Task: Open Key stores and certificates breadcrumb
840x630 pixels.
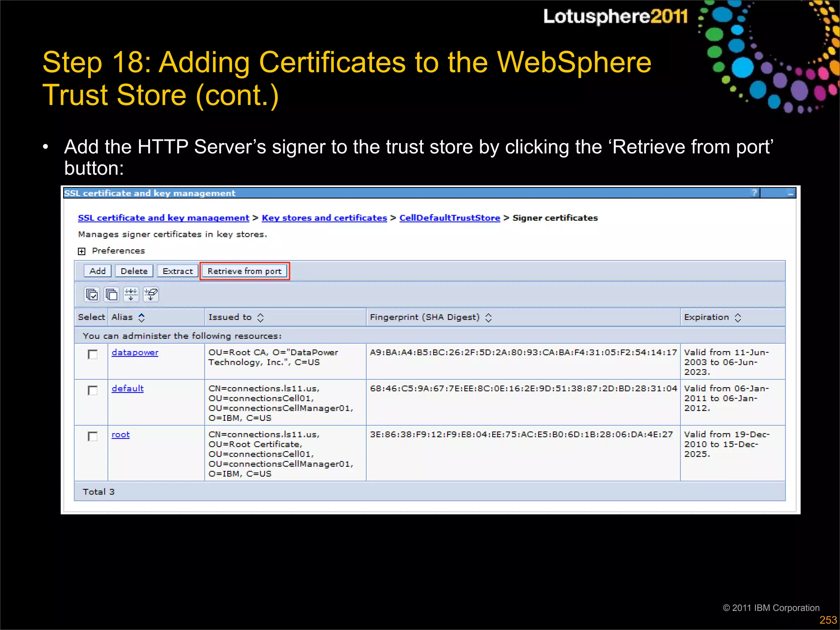Action: (x=324, y=218)
